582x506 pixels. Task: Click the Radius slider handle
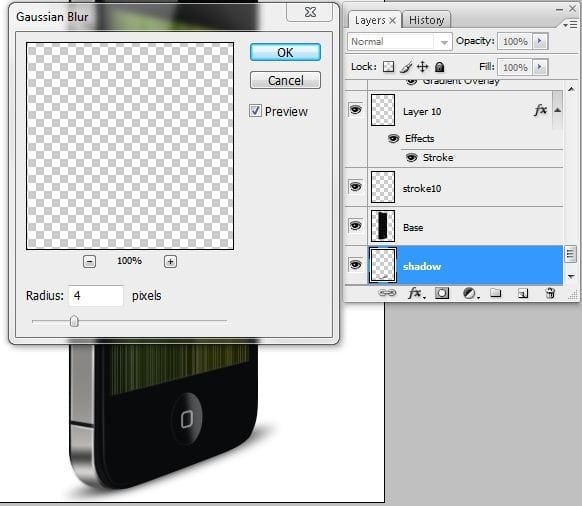tap(74, 321)
